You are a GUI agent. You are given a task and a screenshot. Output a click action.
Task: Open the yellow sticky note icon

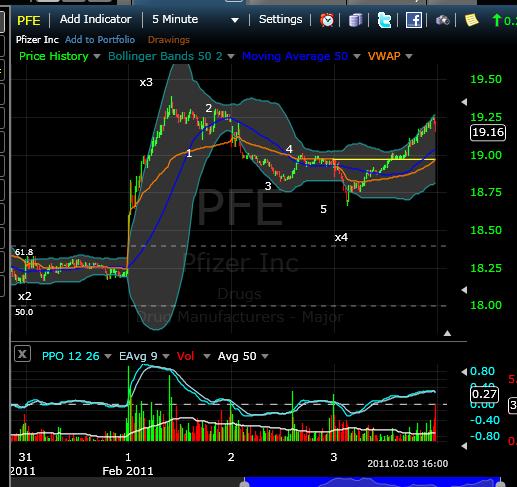pos(471,20)
